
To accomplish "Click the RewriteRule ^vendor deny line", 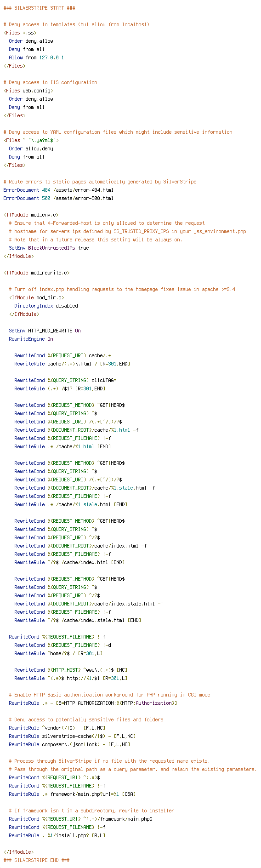I will (57, 728).
